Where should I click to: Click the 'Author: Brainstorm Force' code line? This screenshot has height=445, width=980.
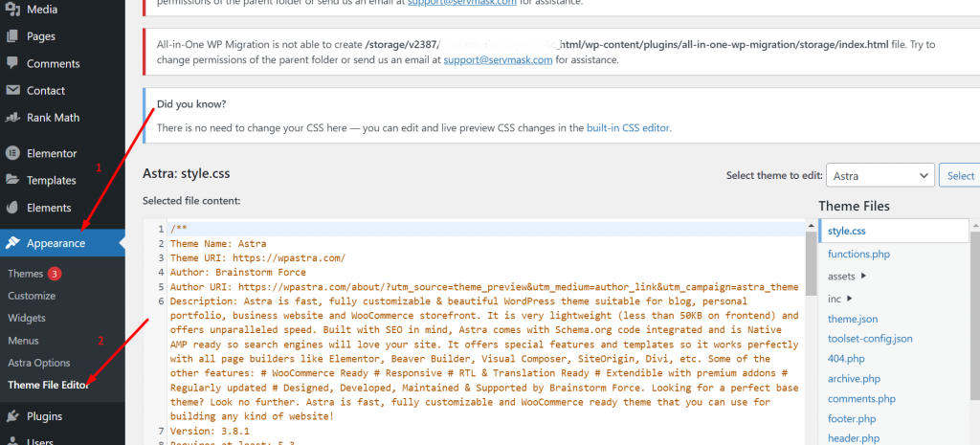point(238,273)
